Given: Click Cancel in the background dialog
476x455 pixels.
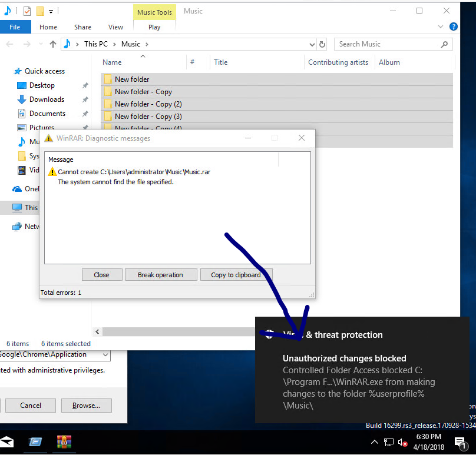Looking at the screenshot, I should (x=31, y=406).
